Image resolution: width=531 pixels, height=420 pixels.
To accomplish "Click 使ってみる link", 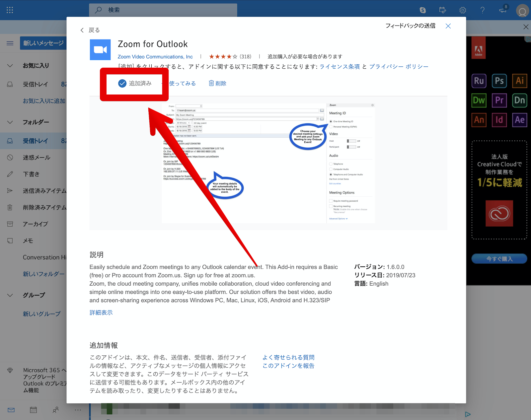I will [x=182, y=83].
